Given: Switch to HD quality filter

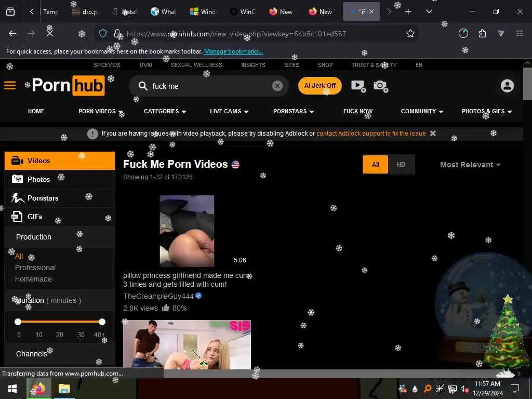Looking at the screenshot, I should pyautogui.click(x=401, y=165).
